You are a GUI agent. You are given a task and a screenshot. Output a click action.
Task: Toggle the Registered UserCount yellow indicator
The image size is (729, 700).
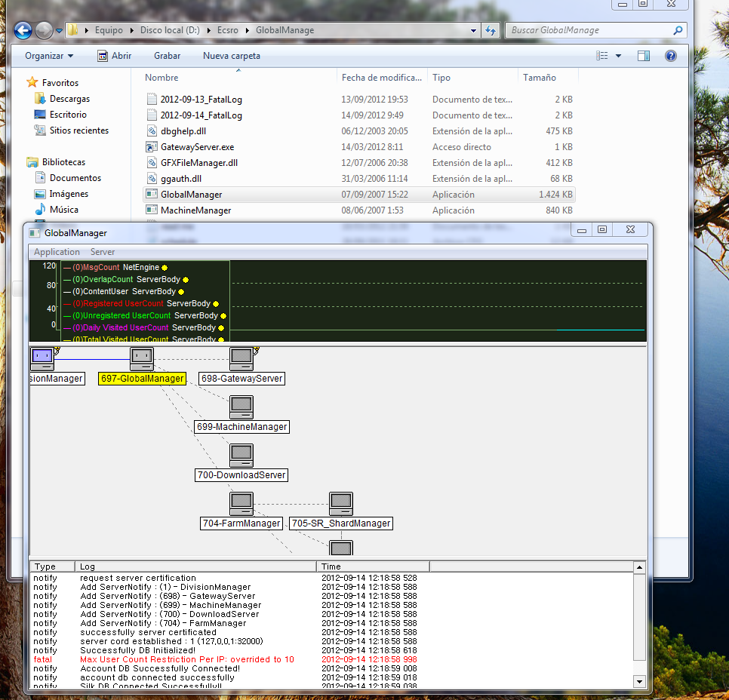tap(215, 304)
